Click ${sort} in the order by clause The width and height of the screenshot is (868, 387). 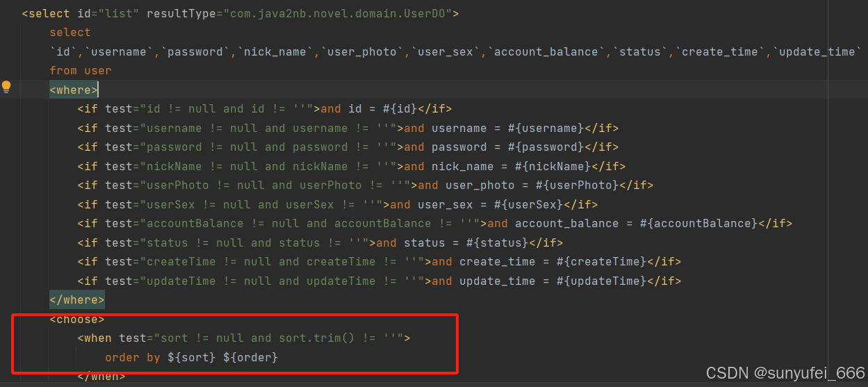[192, 357]
